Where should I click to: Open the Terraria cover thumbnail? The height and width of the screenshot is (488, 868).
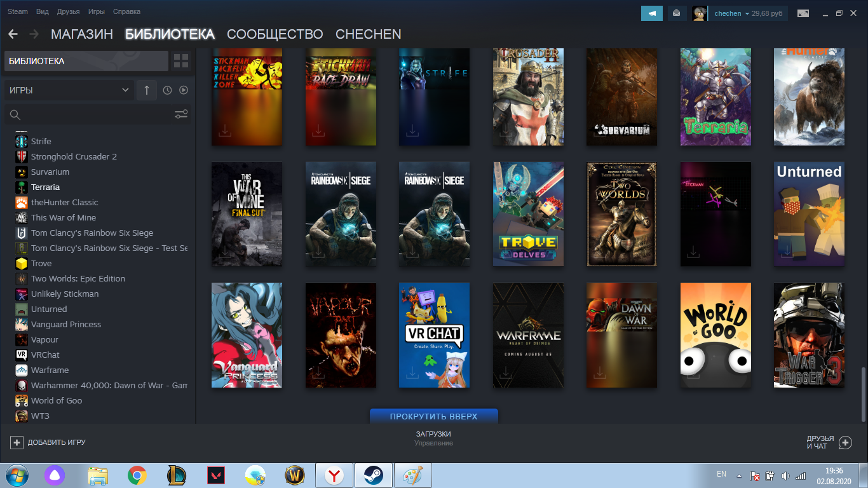click(x=715, y=97)
